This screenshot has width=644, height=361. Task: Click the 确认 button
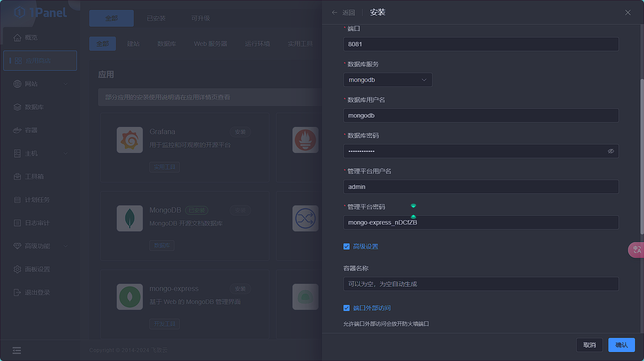coord(621,345)
